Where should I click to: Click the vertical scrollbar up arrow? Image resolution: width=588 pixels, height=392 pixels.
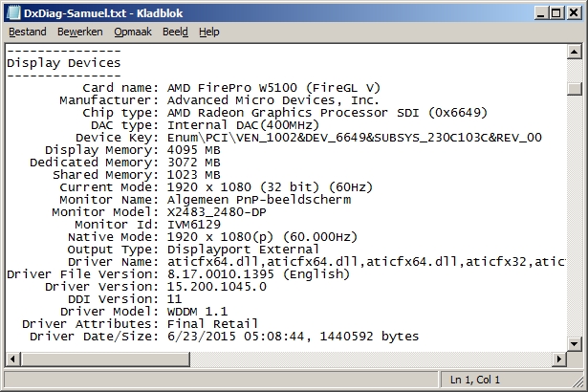(x=574, y=52)
